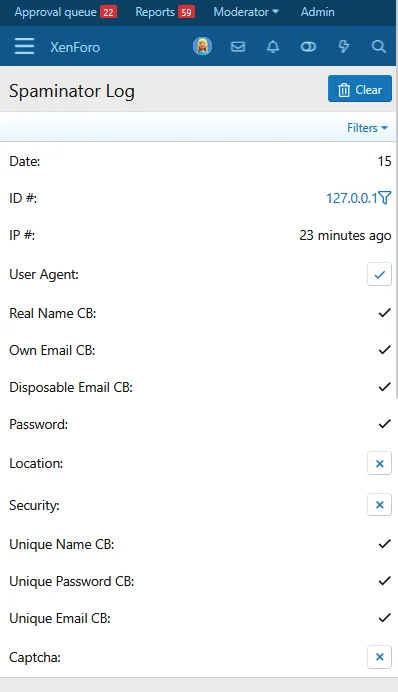Click the Clear log button

pyautogui.click(x=360, y=89)
